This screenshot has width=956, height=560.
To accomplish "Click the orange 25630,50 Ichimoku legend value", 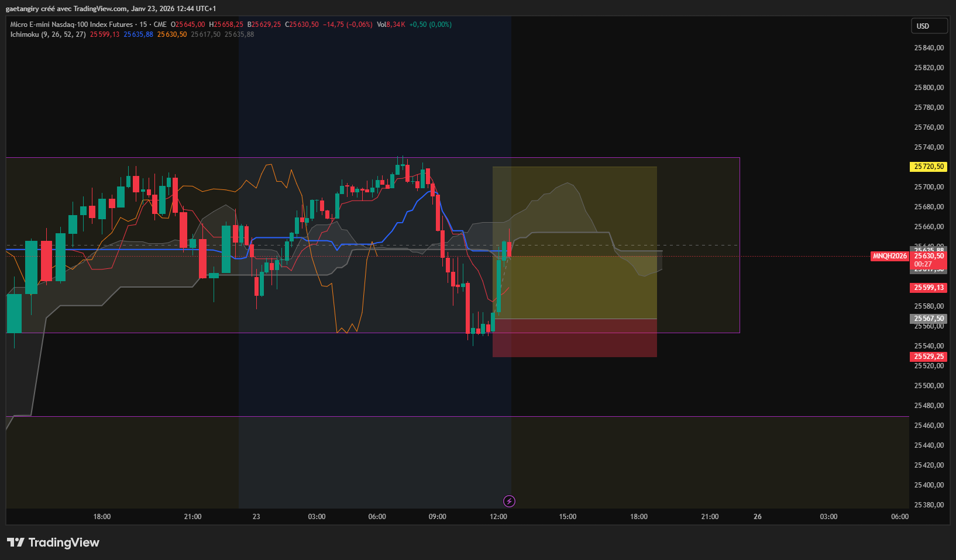I will pos(172,34).
